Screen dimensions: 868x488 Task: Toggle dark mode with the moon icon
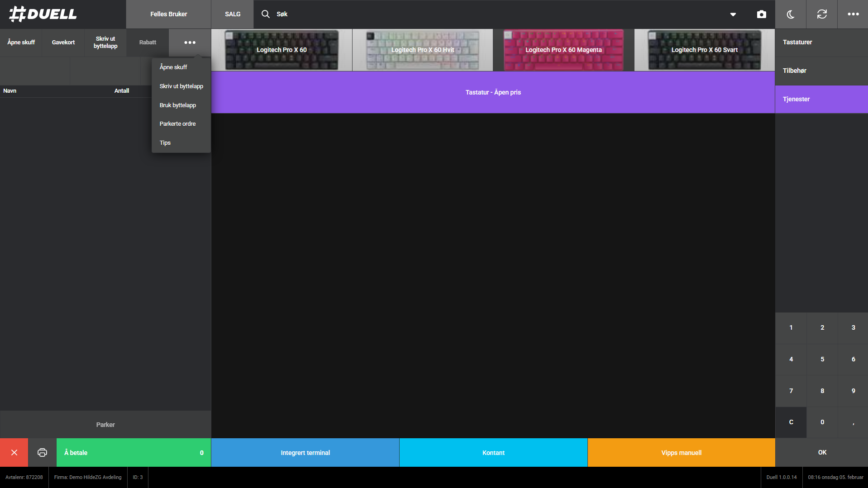click(791, 14)
